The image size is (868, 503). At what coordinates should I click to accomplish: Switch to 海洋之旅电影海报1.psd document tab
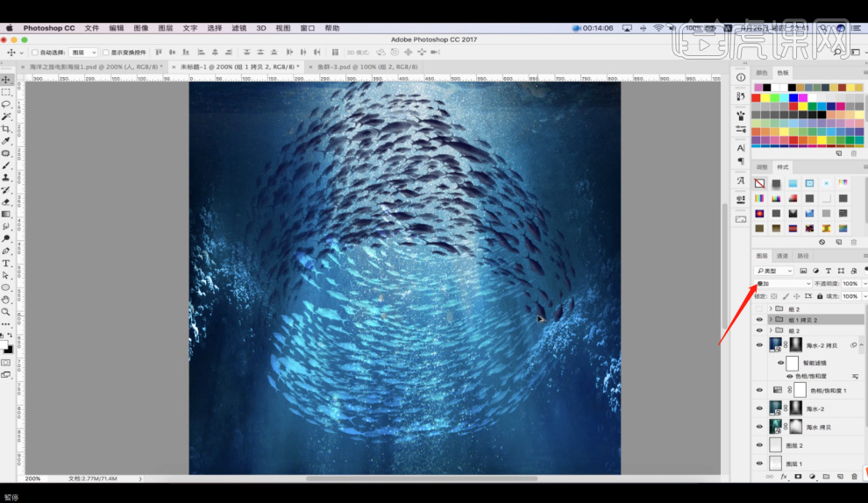click(96, 67)
